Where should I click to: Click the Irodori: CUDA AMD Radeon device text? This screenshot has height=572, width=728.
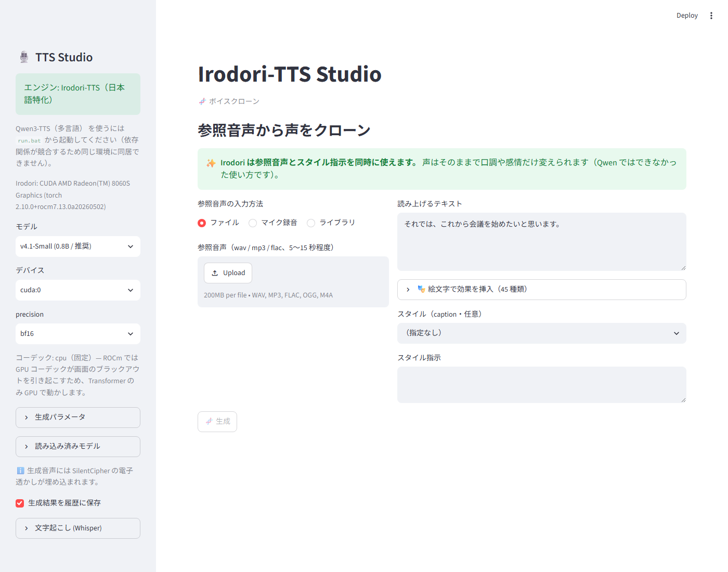[73, 195]
